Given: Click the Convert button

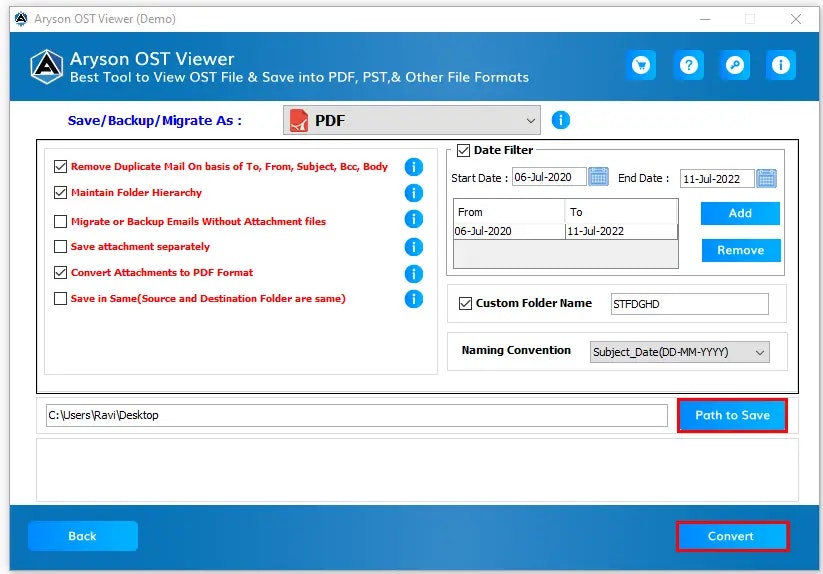Looking at the screenshot, I should point(732,536).
